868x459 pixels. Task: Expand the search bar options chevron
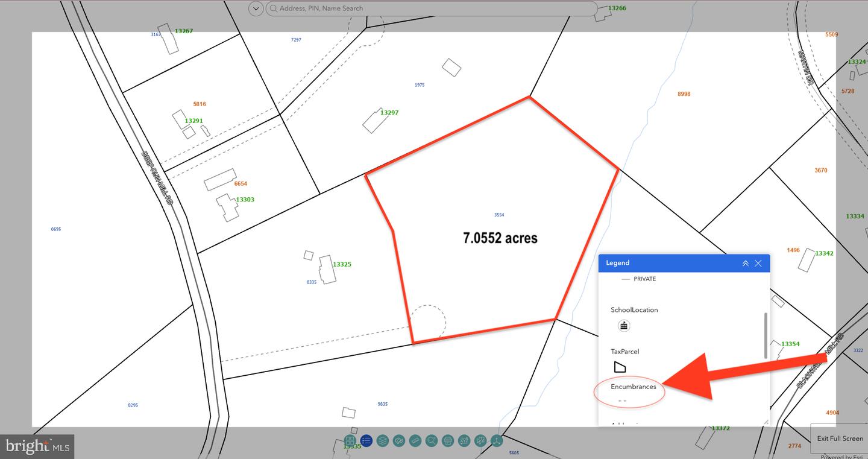[x=256, y=8]
